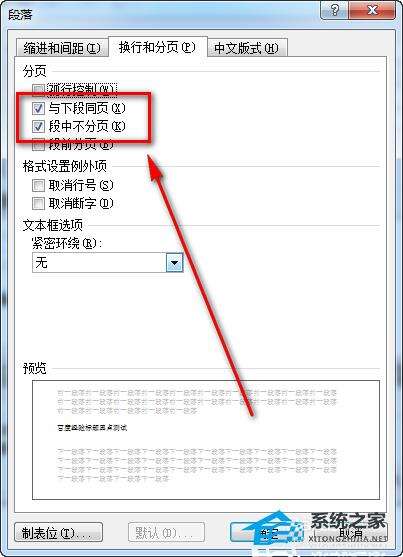Check the 段前分页 option
The image size is (403, 557).
point(38,145)
